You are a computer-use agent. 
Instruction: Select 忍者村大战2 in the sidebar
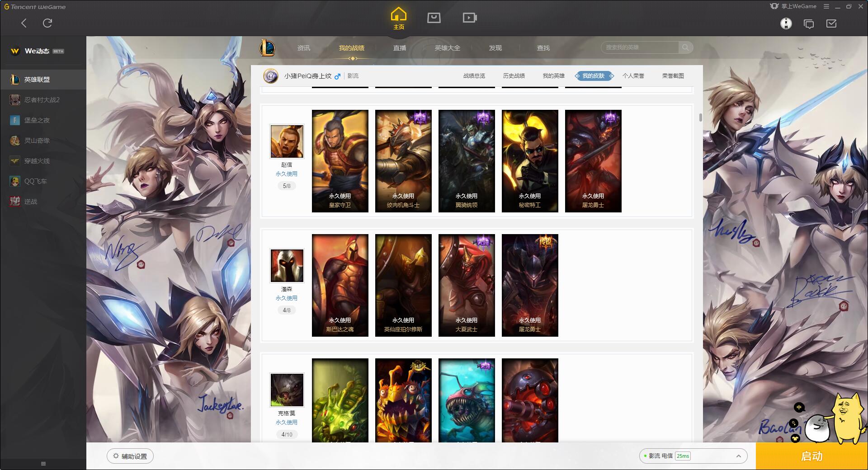43,100
